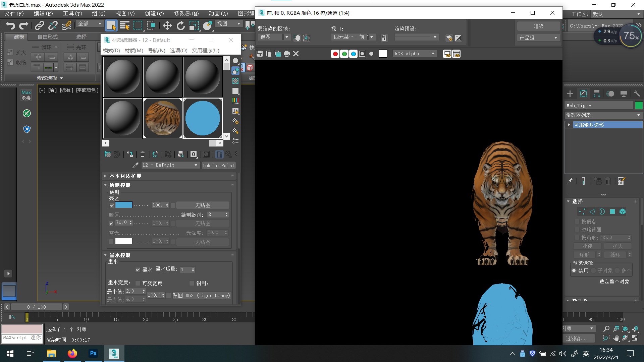Image resolution: width=644 pixels, height=362 pixels.
Task: Toggle the blue channel display button
Action: point(353,54)
